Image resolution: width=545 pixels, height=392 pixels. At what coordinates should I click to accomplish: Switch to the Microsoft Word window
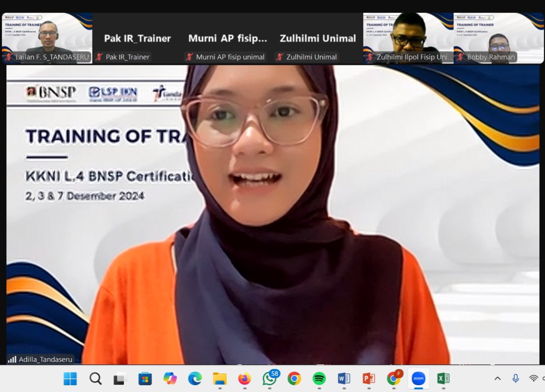pyautogui.click(x=344, y=378)
